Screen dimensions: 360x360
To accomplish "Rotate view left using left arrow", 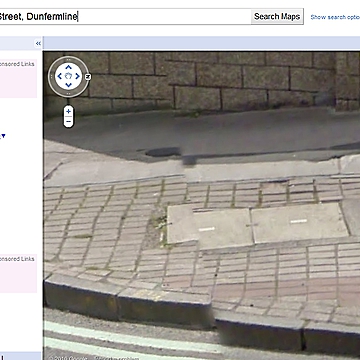I will coord(59,76).
